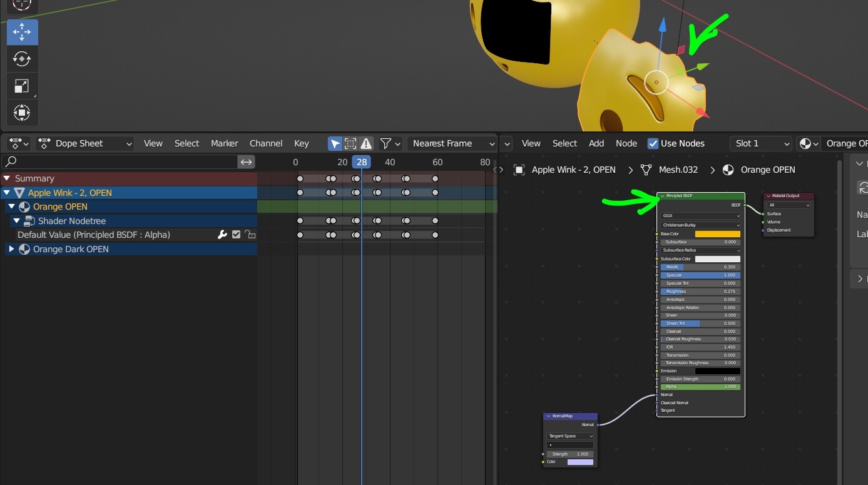
Task: Click the Base Color swatch on the Principled BSDF node
Action: (x=717, y=233)
